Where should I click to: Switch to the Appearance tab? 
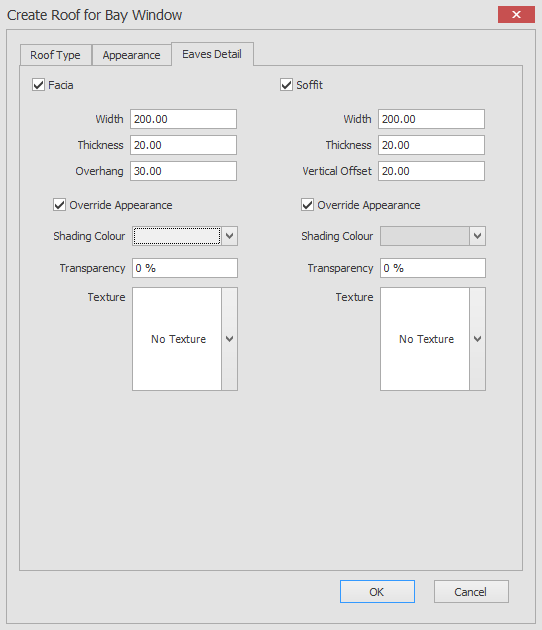pyautogui.click(x=131, y=55)
